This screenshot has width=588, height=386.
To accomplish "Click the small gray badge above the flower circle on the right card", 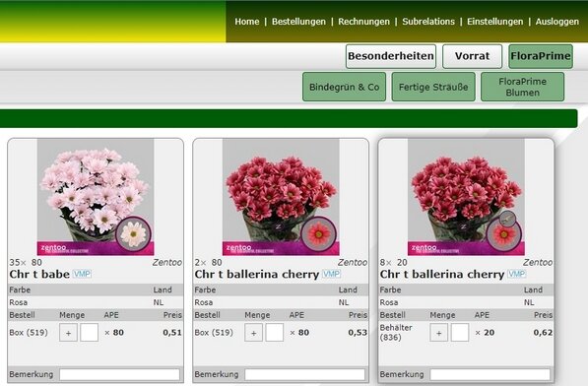I will click(x=507, y=219).
